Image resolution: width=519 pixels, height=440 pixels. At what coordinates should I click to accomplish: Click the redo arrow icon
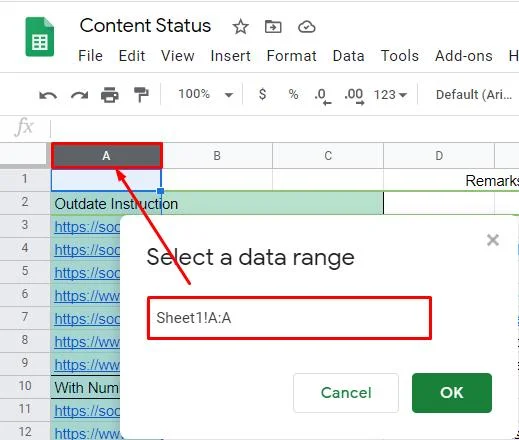[x=79, y=96]
